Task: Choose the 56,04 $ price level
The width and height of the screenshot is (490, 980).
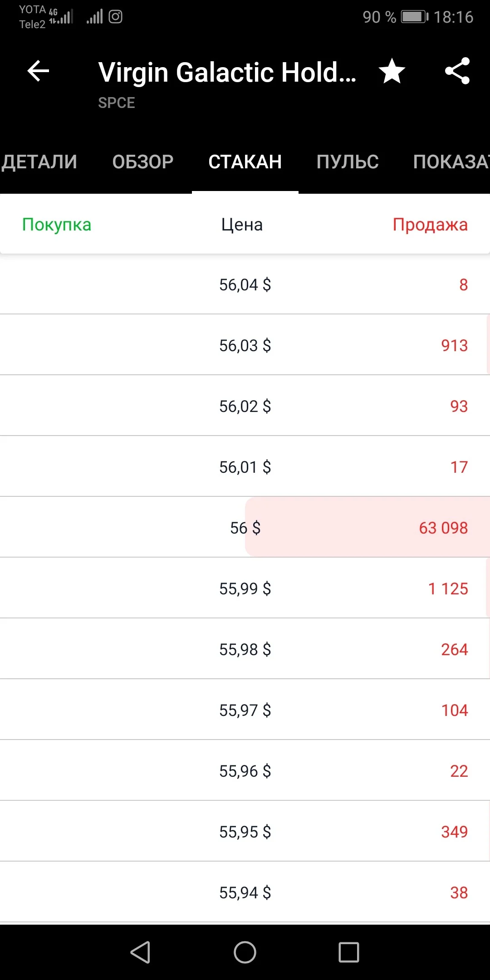Action: [x=245, y=284]
